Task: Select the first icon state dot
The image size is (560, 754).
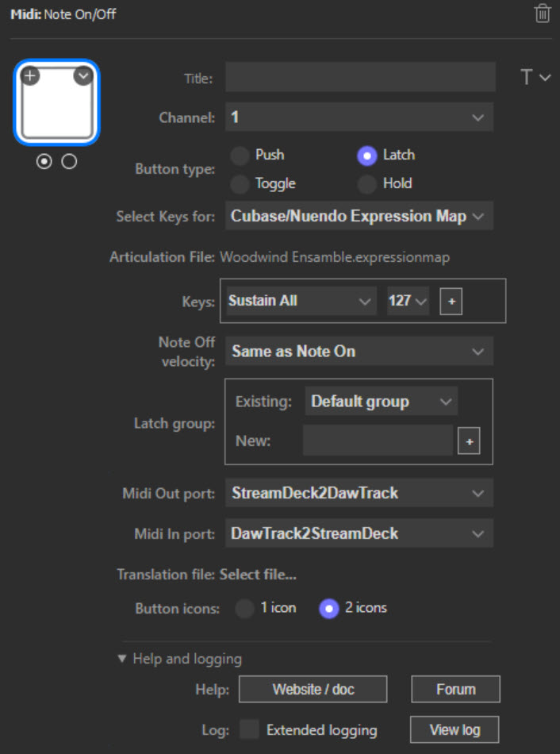Action: [44, 161]
